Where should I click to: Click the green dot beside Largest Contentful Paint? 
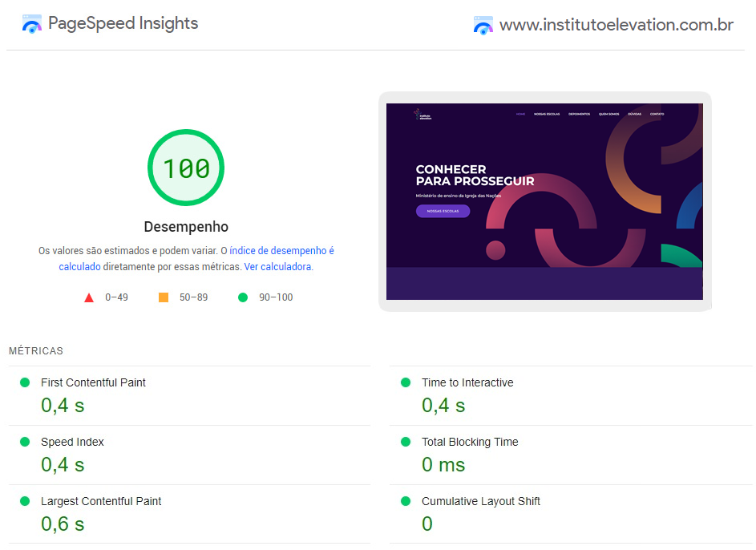[25, 501]
